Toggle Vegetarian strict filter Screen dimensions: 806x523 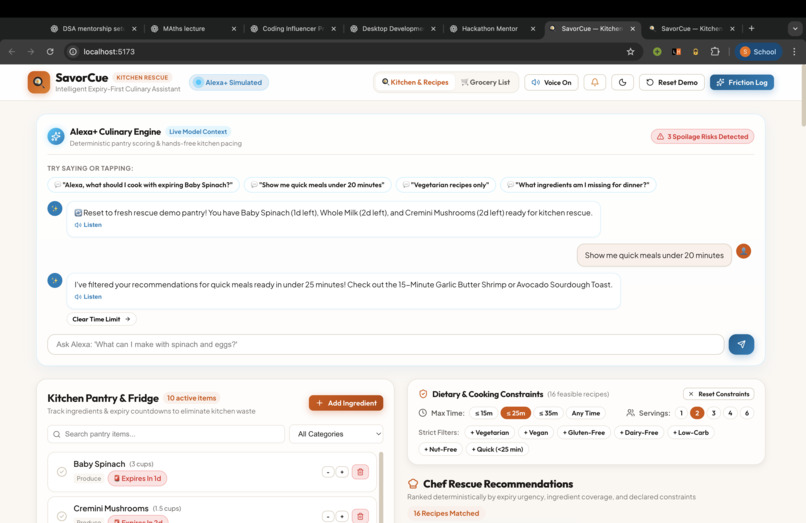tap(489, 432)
